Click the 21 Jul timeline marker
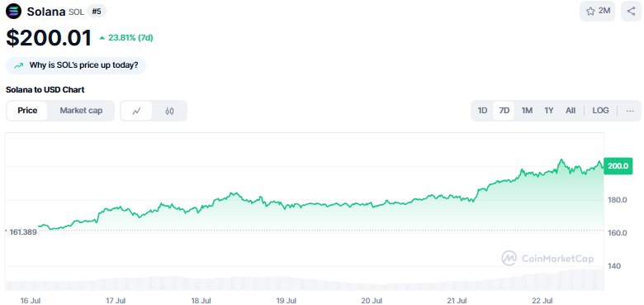 coord(457,301)
